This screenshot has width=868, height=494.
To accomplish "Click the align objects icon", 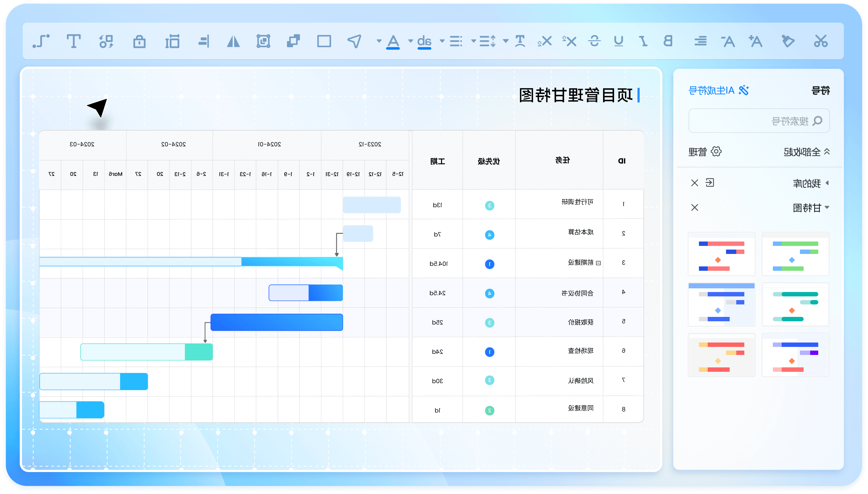I will coord(204,41).
